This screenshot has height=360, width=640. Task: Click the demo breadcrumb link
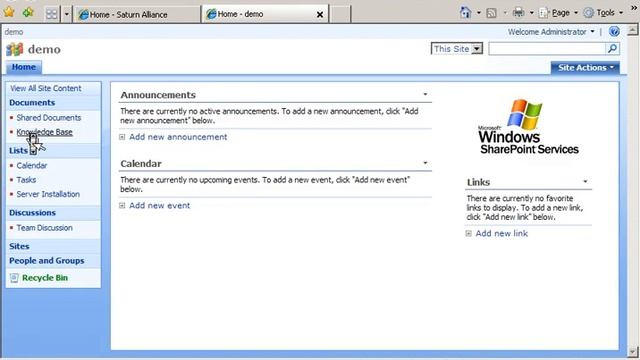click(x=14, y=32)
